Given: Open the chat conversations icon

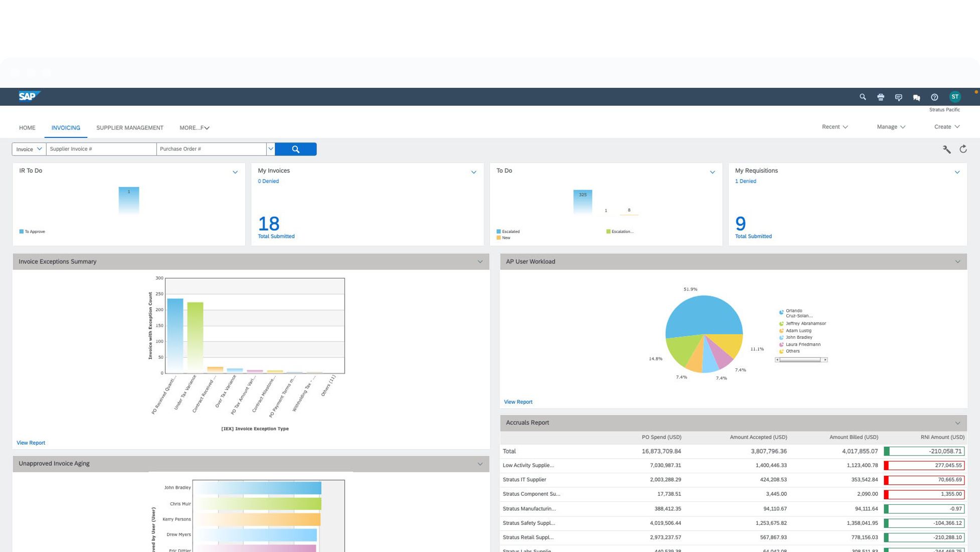Looking at the screenshot, I should pyautogui.click(x=916, y=97).
